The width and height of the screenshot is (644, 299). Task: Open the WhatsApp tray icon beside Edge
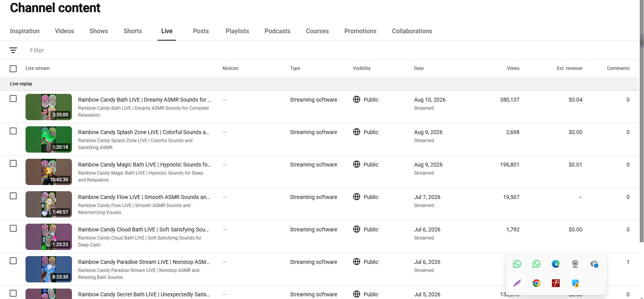536,264
